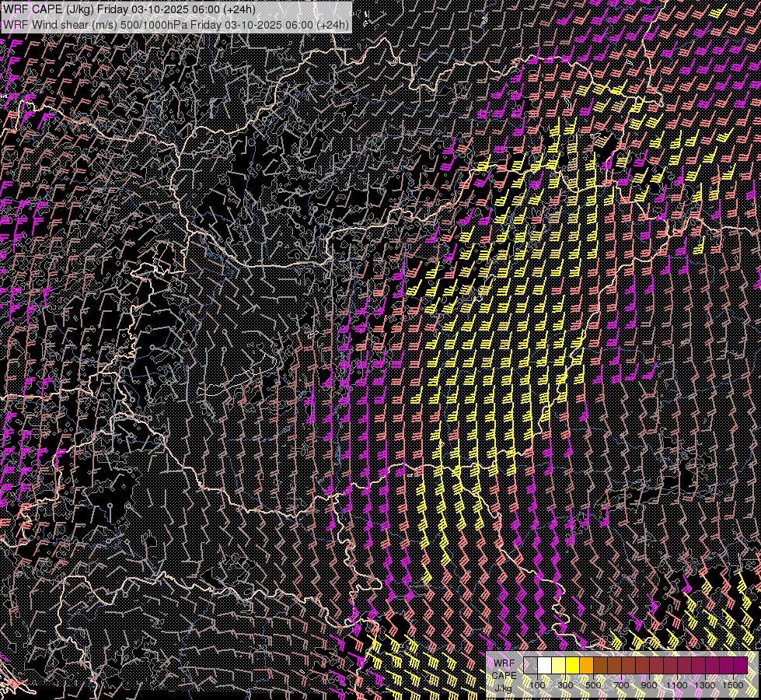Viewport: 761px width, 700px height.
Task: Pick the bright yellow legend swatch
Action: 572,665
